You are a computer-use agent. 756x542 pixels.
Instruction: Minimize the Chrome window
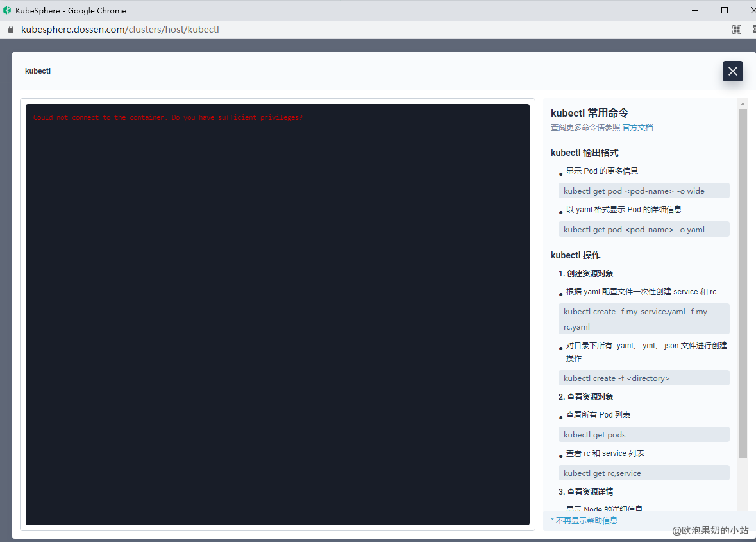point(695,10)
